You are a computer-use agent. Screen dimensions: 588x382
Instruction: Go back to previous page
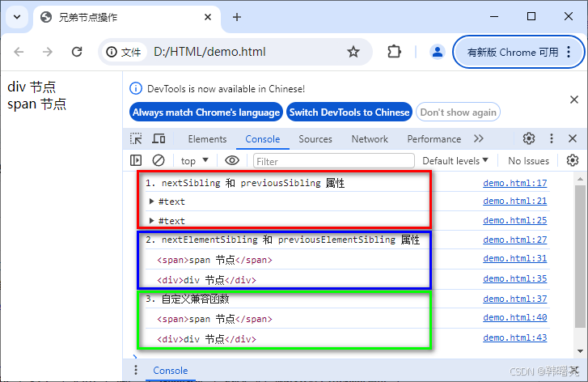tap(19, 52)
